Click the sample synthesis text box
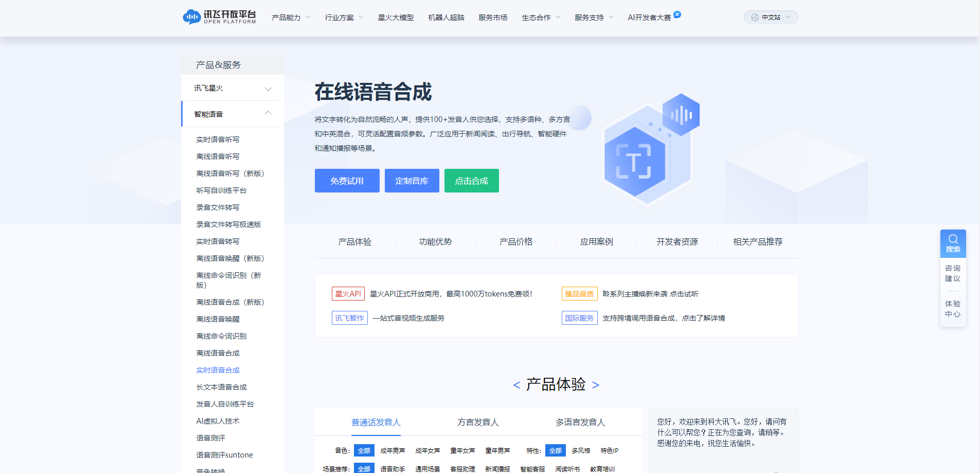 click(x=723, y=441)
